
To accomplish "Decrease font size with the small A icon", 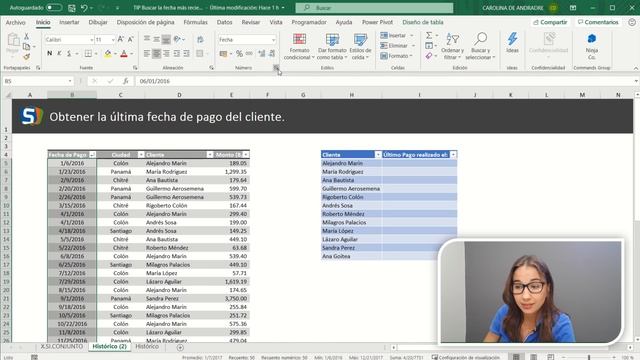I will [x=131, y=40].
